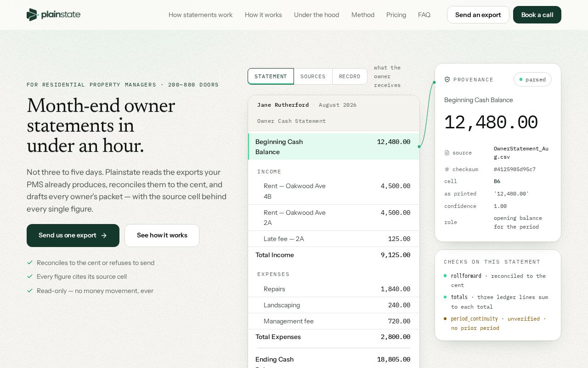Select the Management fee row

coord(334,321)
